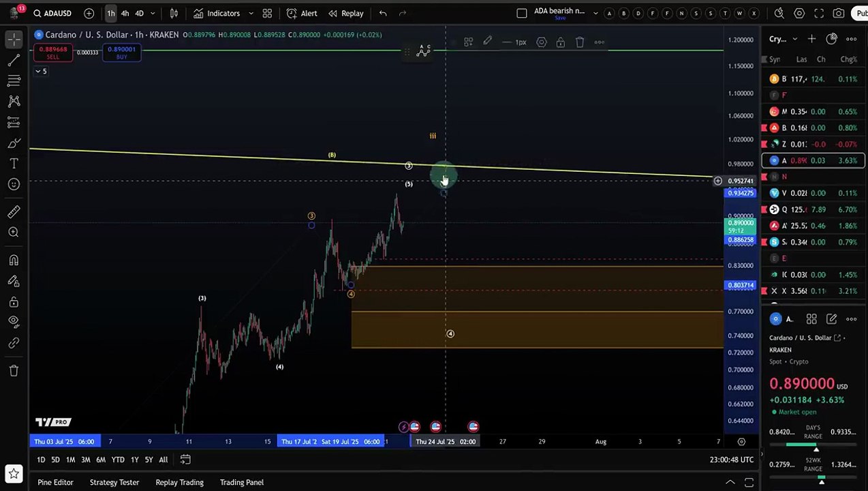
Task: Activate the zoom in tool
Action: click(14, 233)
